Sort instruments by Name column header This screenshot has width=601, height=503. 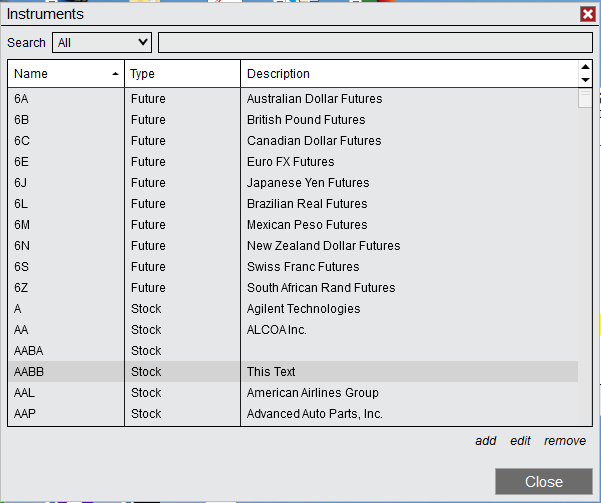65,74
